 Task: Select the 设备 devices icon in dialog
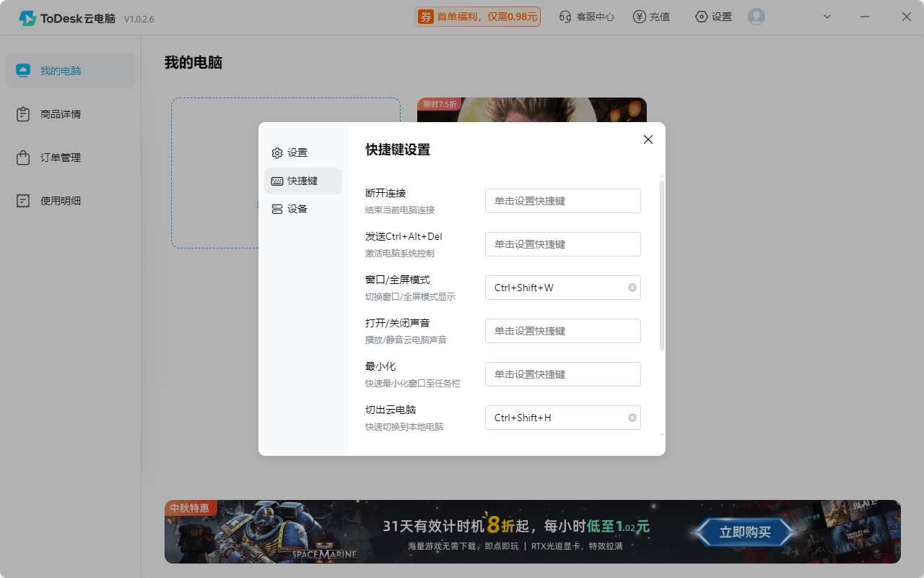click(x=277, y=208)
